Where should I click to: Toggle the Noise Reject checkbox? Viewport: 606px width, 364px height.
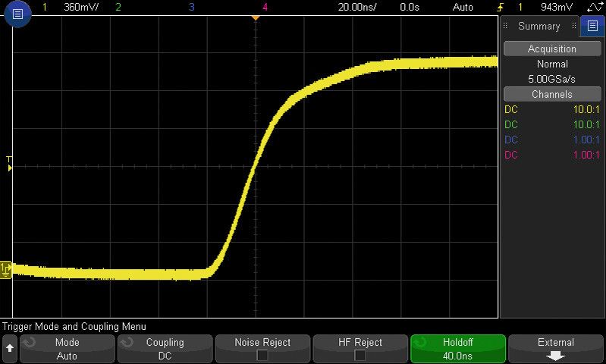point(262,355)
